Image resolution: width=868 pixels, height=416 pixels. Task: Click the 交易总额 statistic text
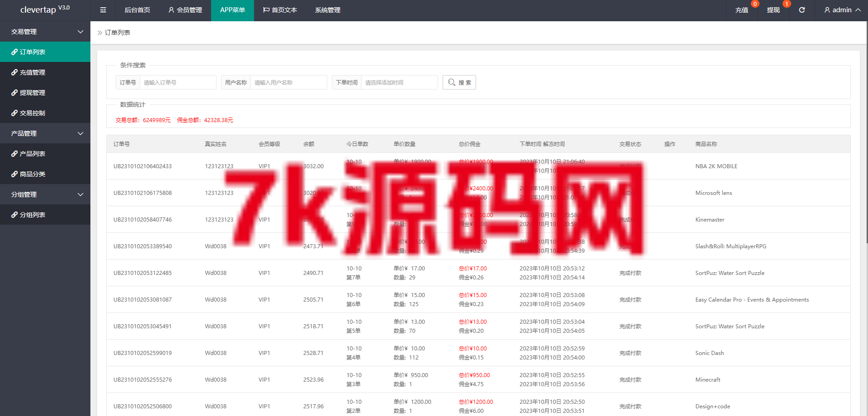(x=143, y=120)
